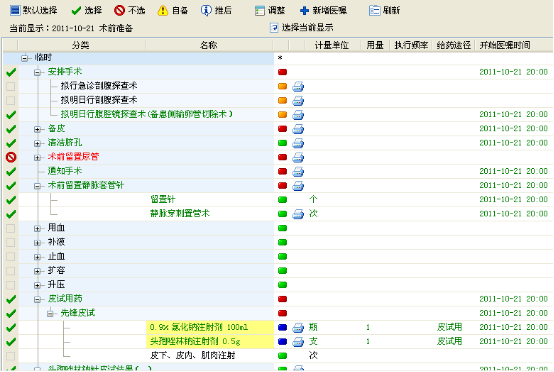Expand the 清洁脐孔 tree node
Screen dimensions: 554x372
tap(37, 143)
